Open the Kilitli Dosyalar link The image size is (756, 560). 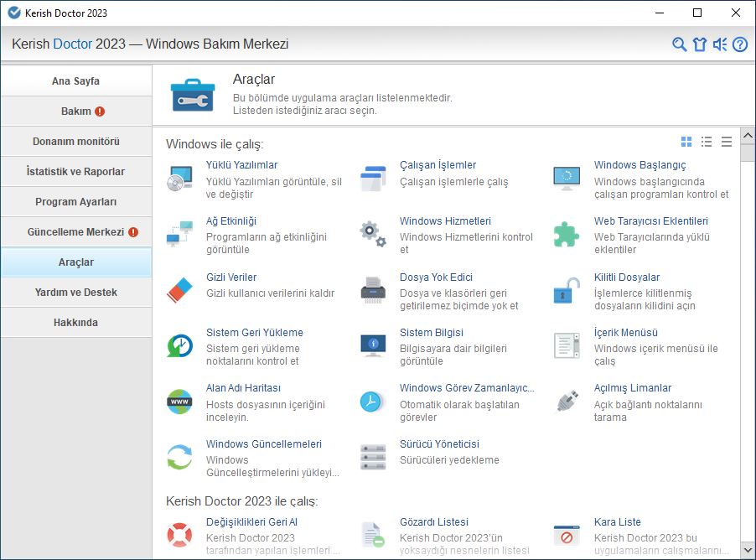[x=627, y=277]
